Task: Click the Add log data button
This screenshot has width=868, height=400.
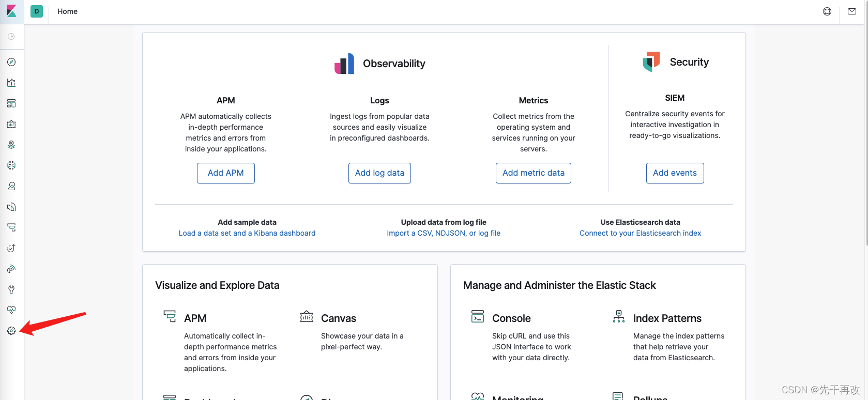Action: [379, 173]
